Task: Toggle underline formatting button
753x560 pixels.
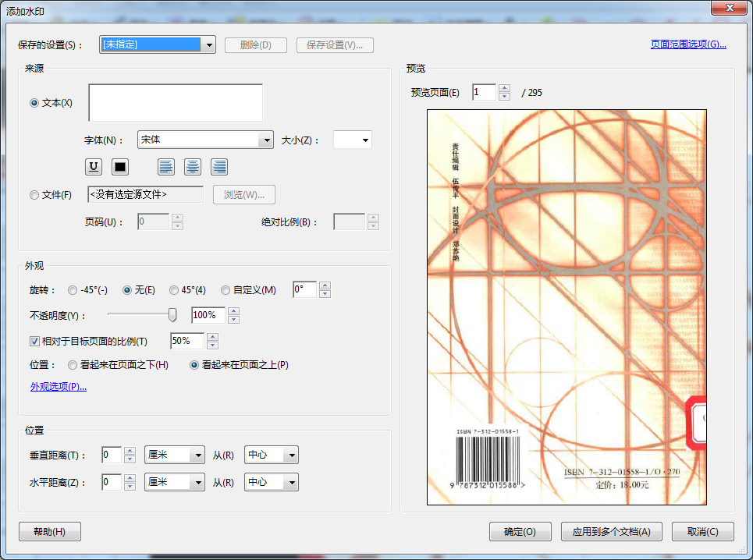Action: (94, 167)
